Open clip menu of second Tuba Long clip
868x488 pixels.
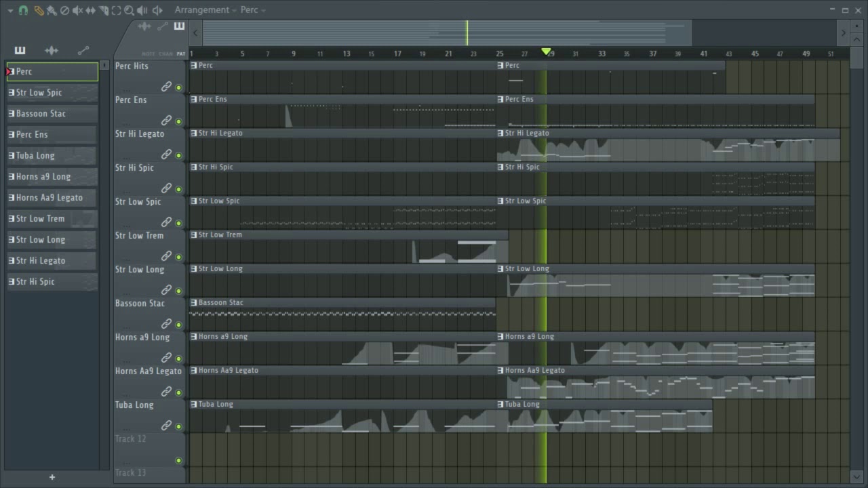point(500,405)
